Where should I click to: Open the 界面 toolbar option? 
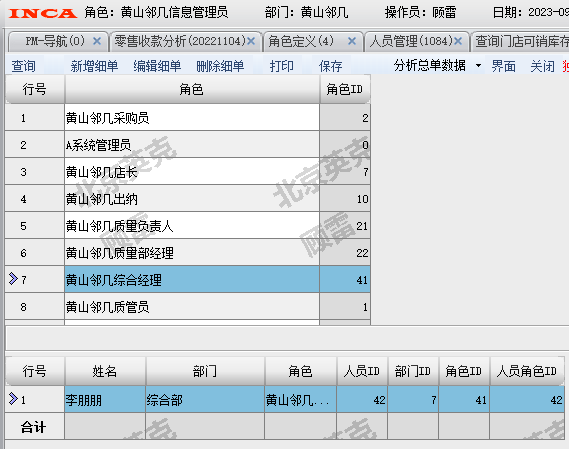[x=503, y=66]
